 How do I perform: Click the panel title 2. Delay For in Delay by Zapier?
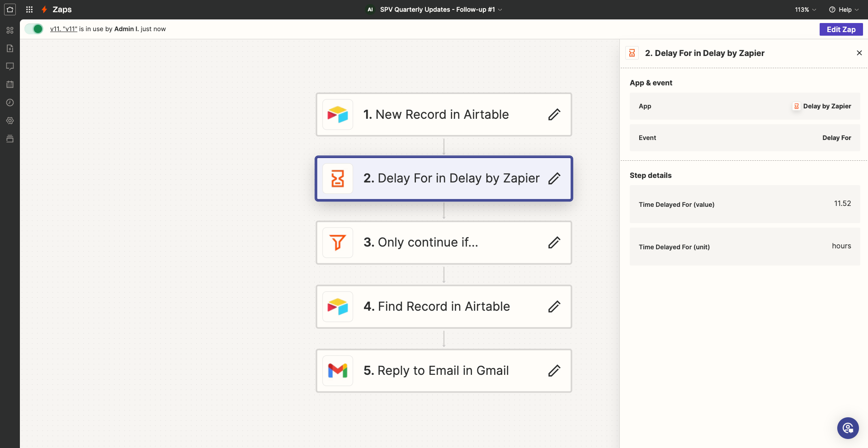[704, 53]
